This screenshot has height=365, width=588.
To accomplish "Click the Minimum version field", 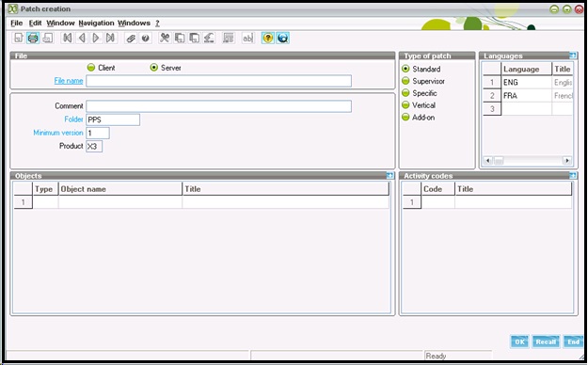I will [x=98, y=134].
